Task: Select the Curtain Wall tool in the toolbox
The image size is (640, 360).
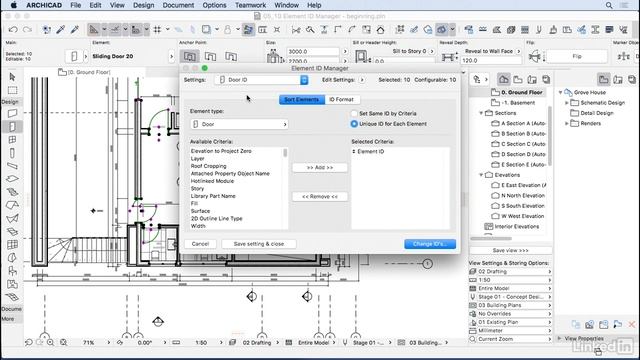Action: point(12,245)
